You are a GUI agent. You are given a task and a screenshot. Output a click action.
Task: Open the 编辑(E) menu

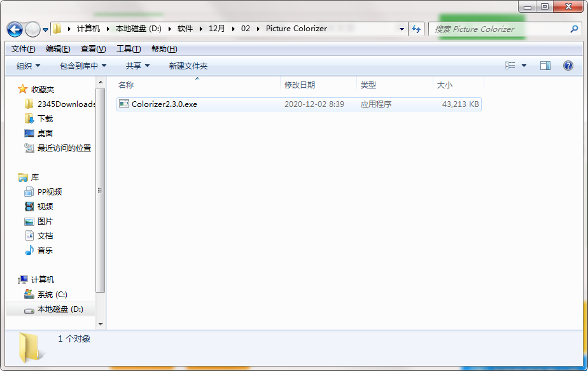coord(58,49)
